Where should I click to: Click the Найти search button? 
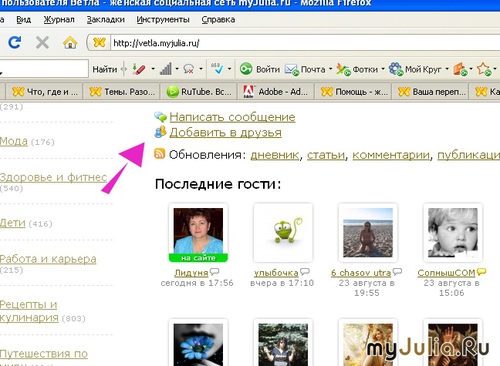pyautogui.click(x=105, y=69)
